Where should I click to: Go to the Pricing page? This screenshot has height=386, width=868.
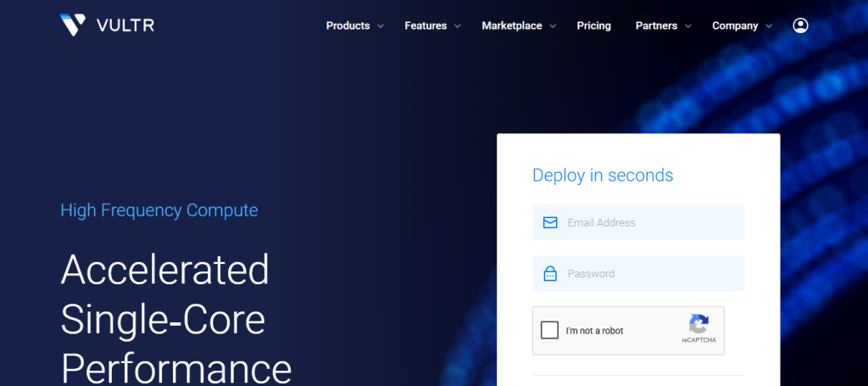(x=593, y=25)
